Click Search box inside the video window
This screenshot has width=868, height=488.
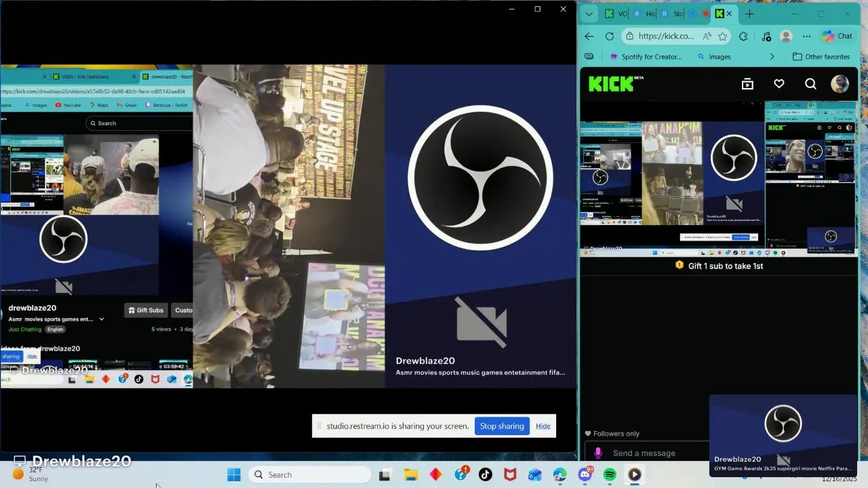tap(140, 123)
